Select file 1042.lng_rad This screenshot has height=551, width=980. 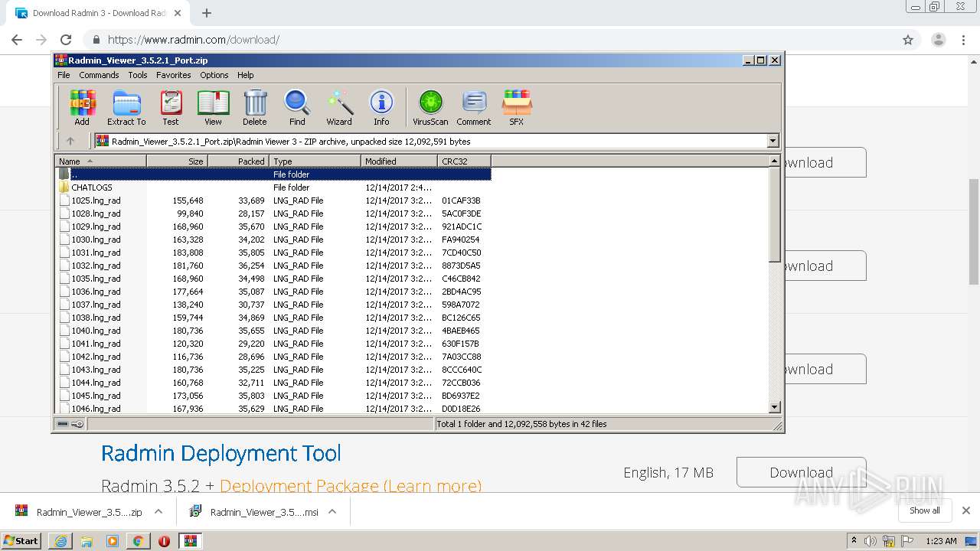pyautogui.click(x=273, y=357)
